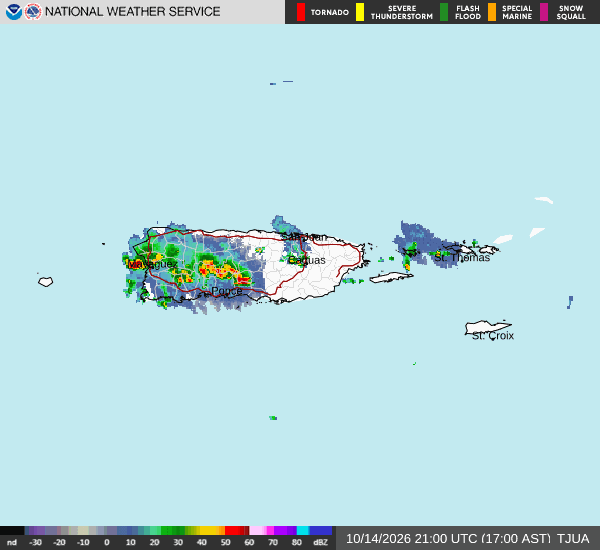Click the St. Croix island outline
Image resolution: width=600 pixels, height=550 pixels.
[487, 327]
